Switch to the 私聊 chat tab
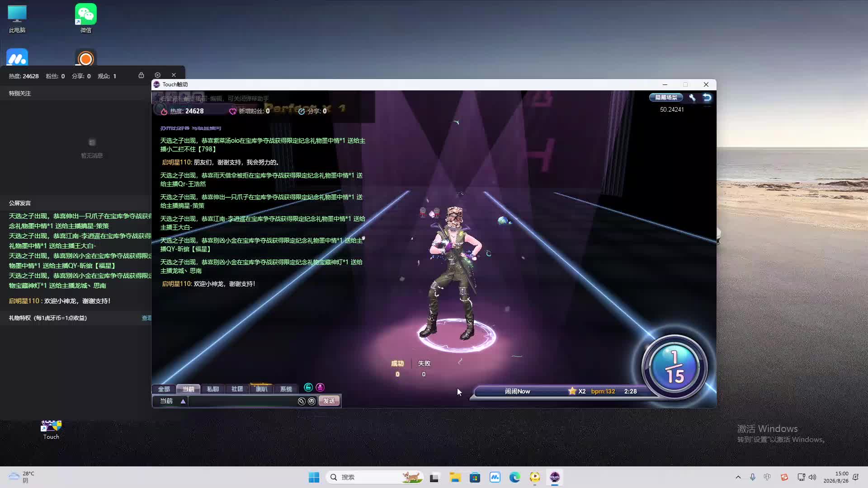 coord(213,389)
